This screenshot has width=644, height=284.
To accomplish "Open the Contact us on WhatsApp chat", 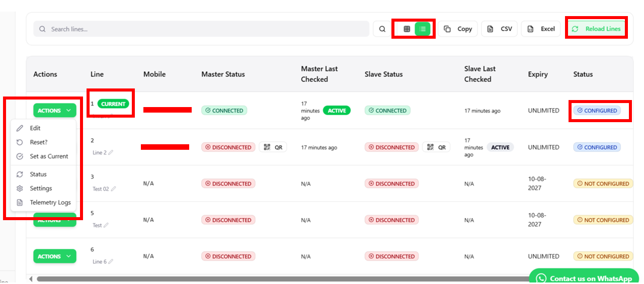I will point(584,278).
